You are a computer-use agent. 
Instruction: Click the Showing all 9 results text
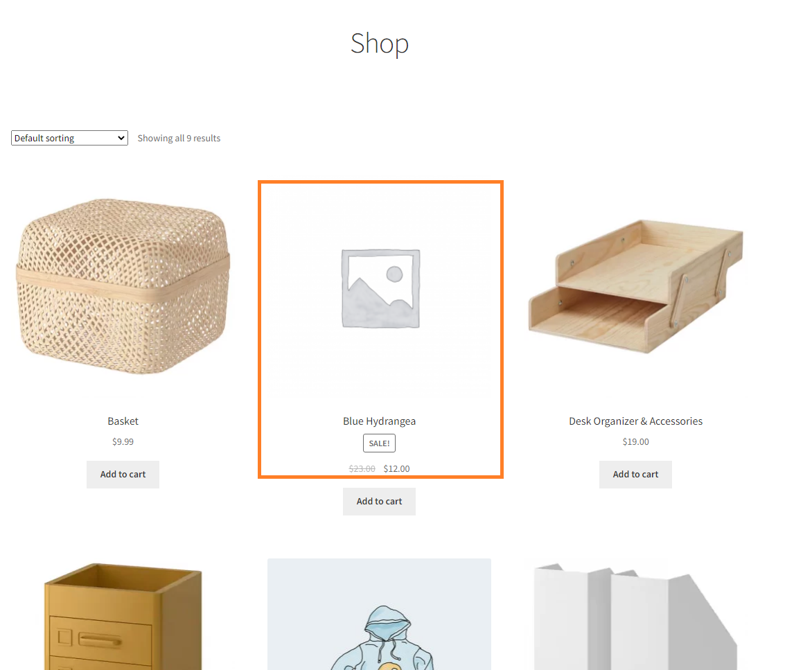click(179, 139)
